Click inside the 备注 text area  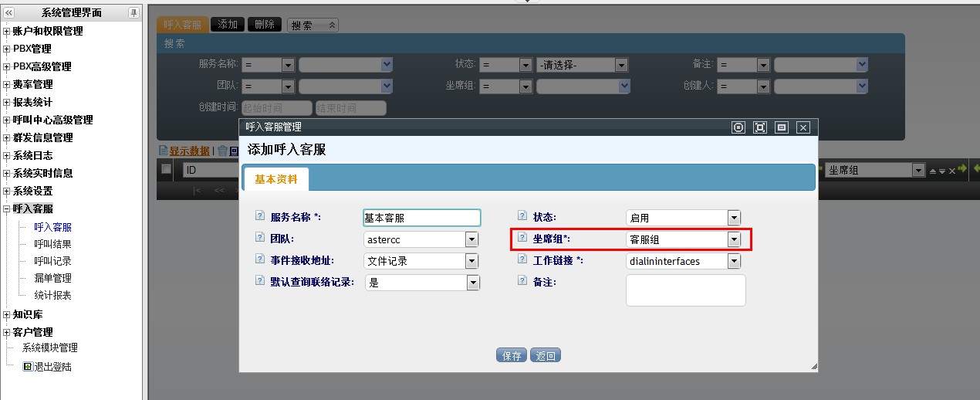pos(685,290)
